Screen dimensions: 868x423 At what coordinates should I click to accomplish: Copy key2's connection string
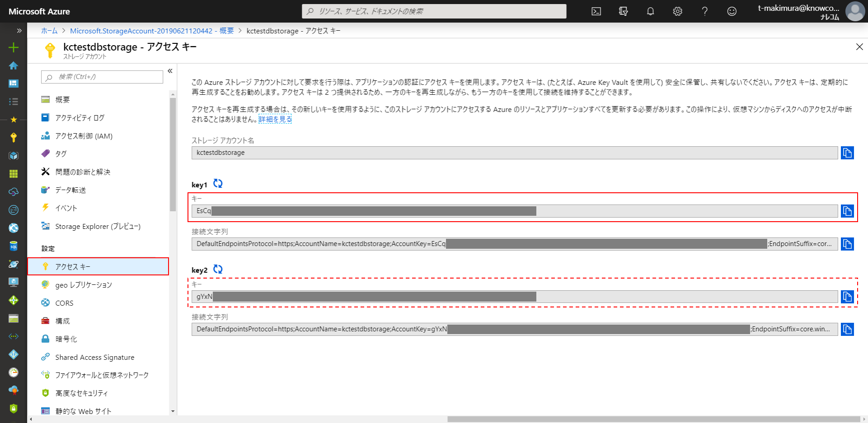(x=848, y=329)
